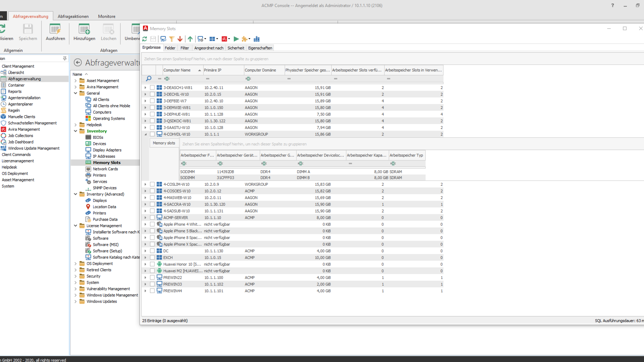Viewport: 644px width, 362px height.
Task: Check the box for EXCH row
Action: click(x=152, y=257)
